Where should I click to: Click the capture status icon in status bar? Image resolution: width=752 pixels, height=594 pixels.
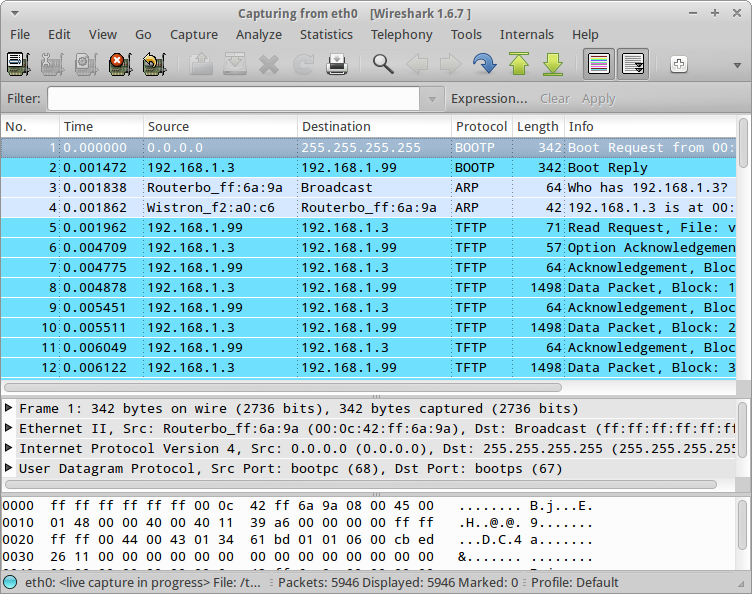[10, 582]
